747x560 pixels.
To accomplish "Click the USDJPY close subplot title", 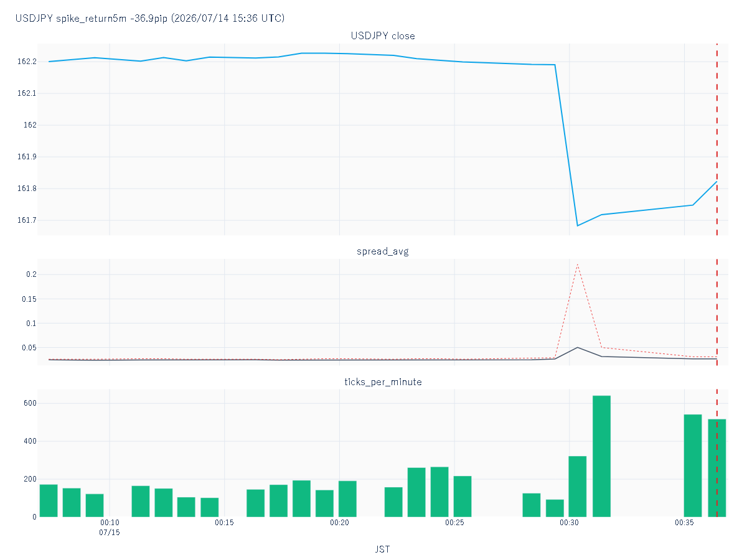I will (x=383, y=35).
